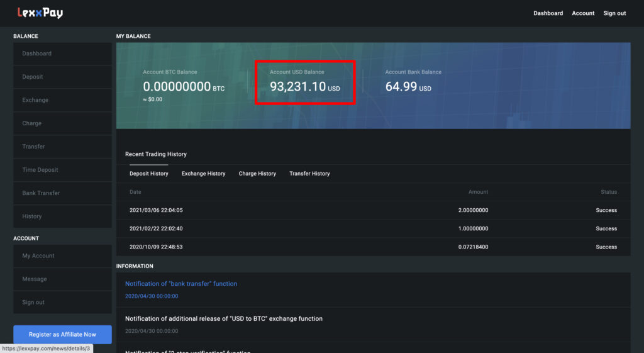Click Register as Affiliate Now button
Viewport: 644px width, 353px height.
62,335
